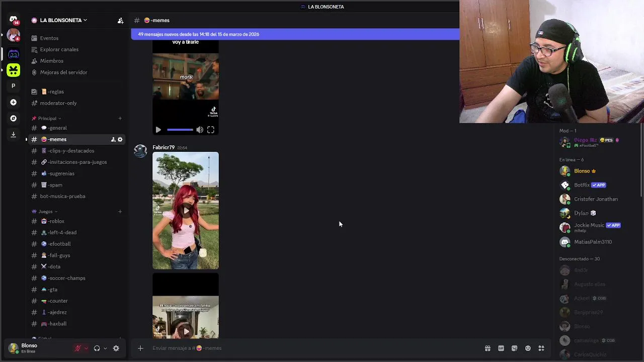Click the attach file plus button
This screenshot has width=644, height=362.
coord(140,348)
